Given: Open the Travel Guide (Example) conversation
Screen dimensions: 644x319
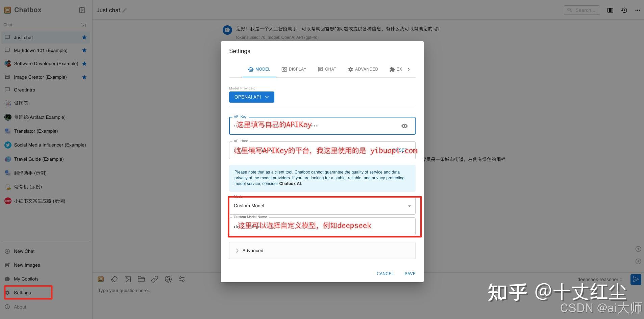Looking at the screenshot, I should click(46, 159).
